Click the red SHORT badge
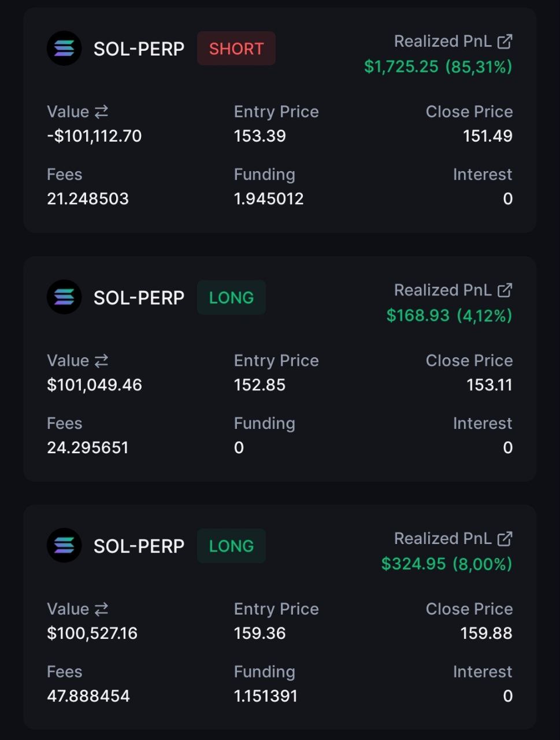Viewport: 560px width, 740px height. click(236, 49)
